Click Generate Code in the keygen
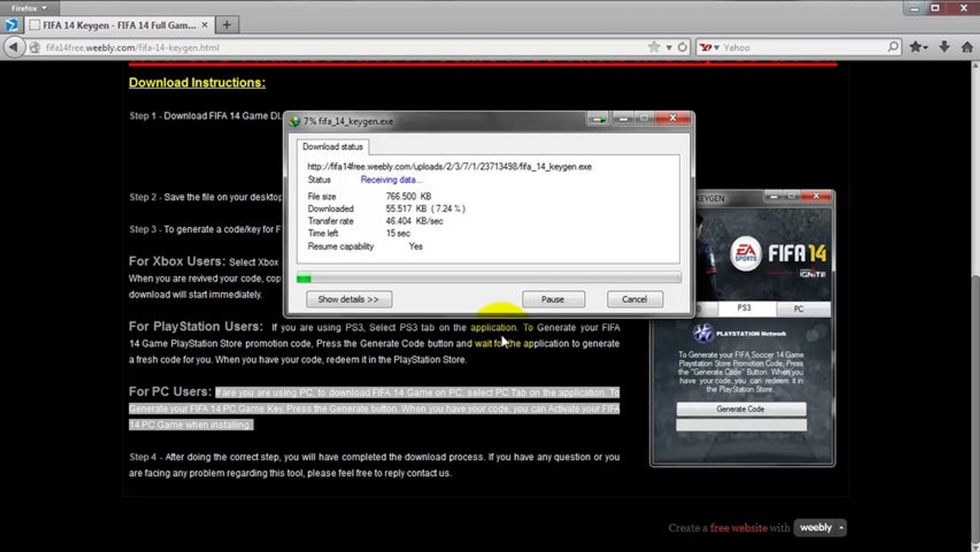 click(x=741, y=409)
